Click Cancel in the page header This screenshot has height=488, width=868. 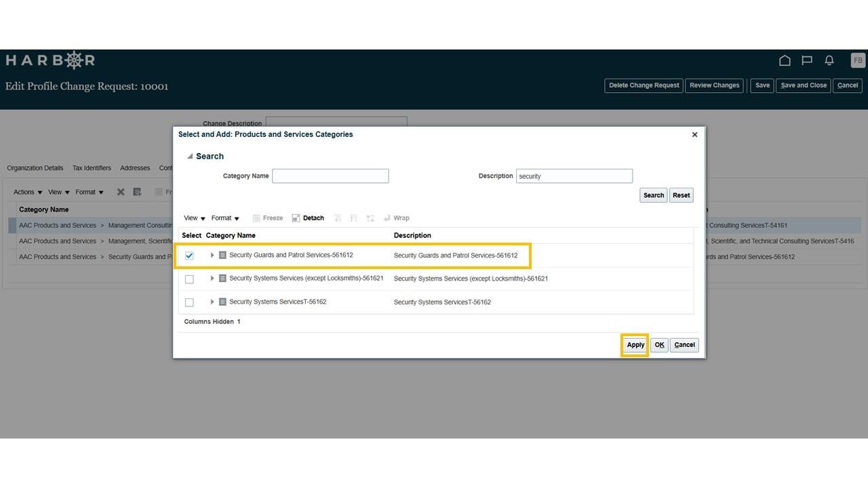point(847,85)
